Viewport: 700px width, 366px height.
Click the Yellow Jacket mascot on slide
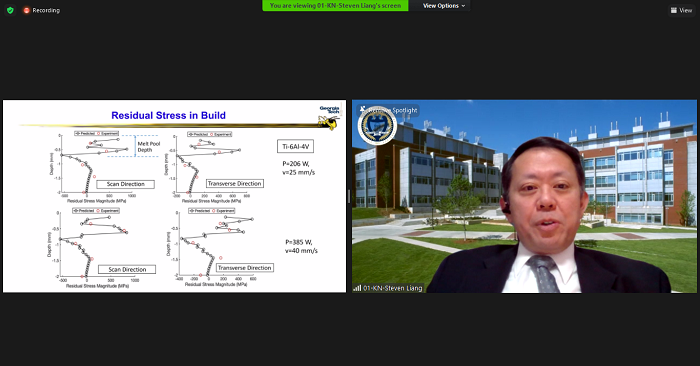coord(329,122)
